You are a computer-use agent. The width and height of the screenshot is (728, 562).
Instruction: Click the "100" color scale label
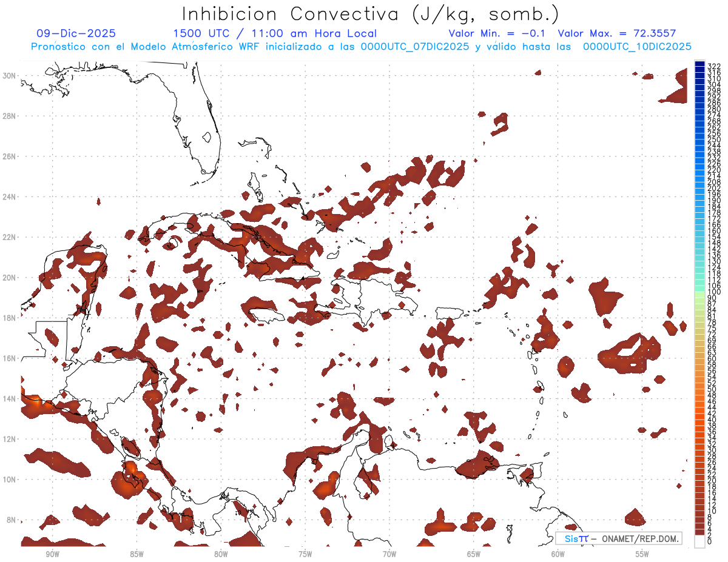point(714,292)
